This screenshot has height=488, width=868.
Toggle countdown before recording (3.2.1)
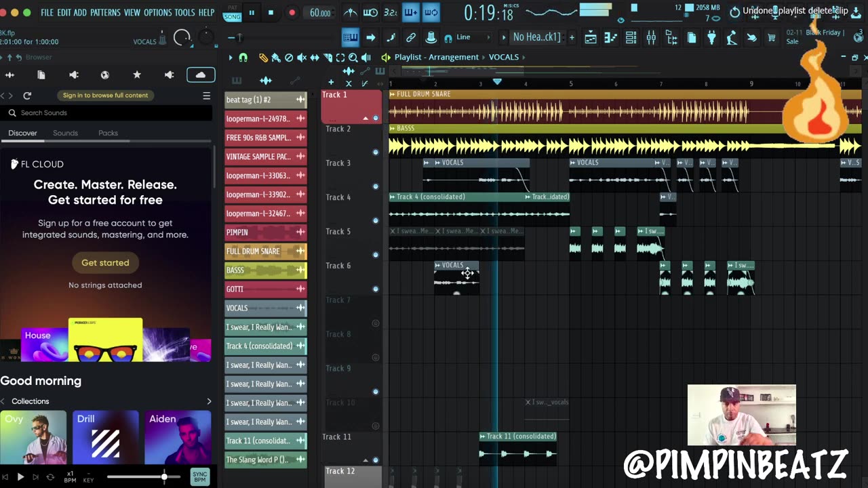pos(391,12)
